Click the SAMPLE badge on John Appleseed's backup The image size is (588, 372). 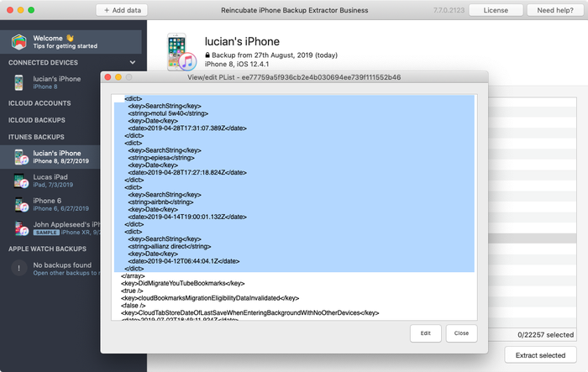46,233
